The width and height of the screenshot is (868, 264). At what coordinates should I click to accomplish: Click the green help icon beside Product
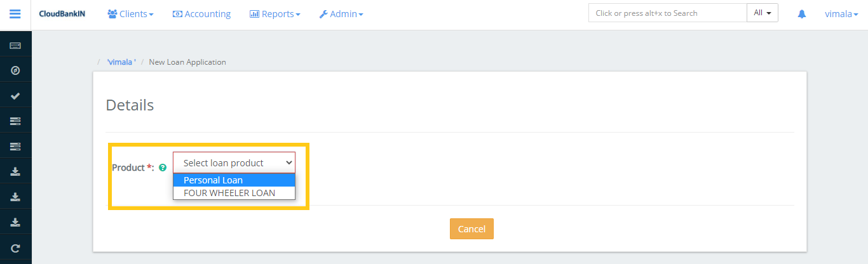[163, 168]
